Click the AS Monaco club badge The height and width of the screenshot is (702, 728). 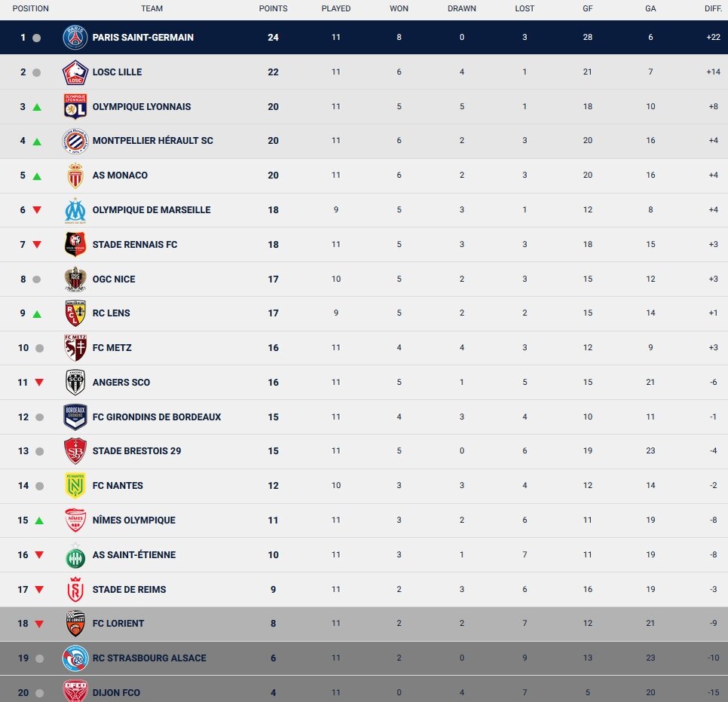coord(75,175)
